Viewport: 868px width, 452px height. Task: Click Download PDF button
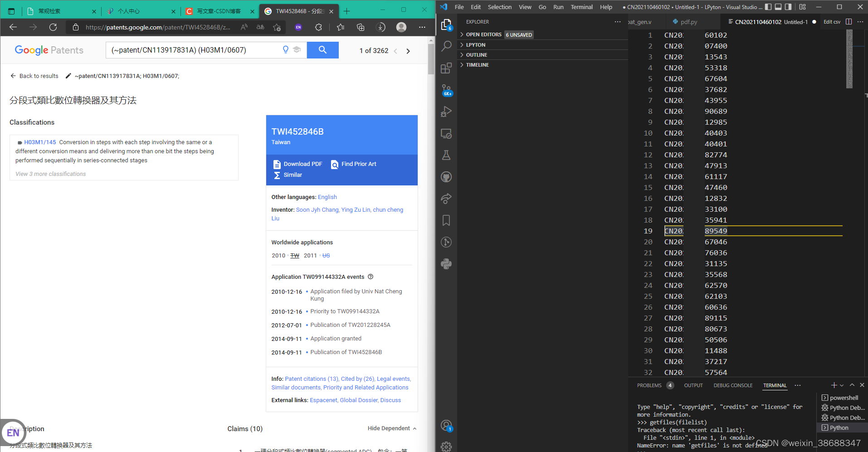(x=297, y=164)
